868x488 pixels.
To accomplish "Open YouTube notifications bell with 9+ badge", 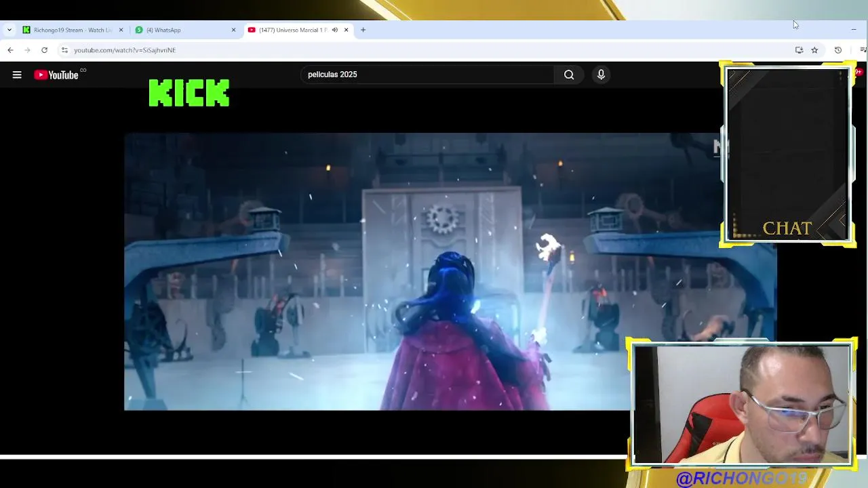I will [859, 72].
